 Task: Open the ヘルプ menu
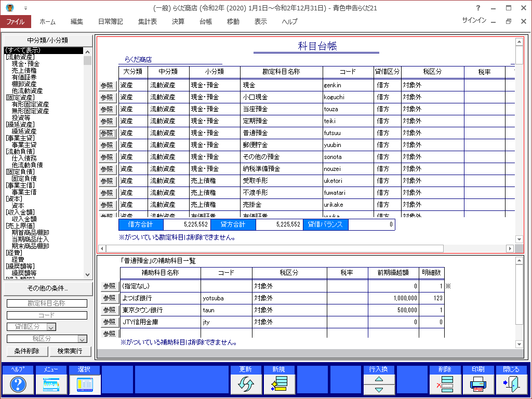tap(289, 21)
